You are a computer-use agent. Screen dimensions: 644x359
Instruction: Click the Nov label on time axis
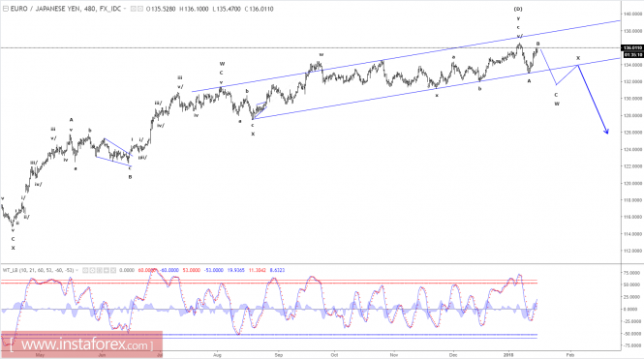coord(394,355)
